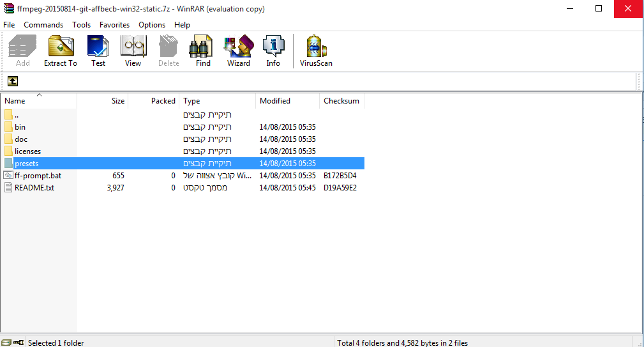Viewport: 644px width, 347px height.
Task: Sort list by Type column header
Action: point(217,101)
